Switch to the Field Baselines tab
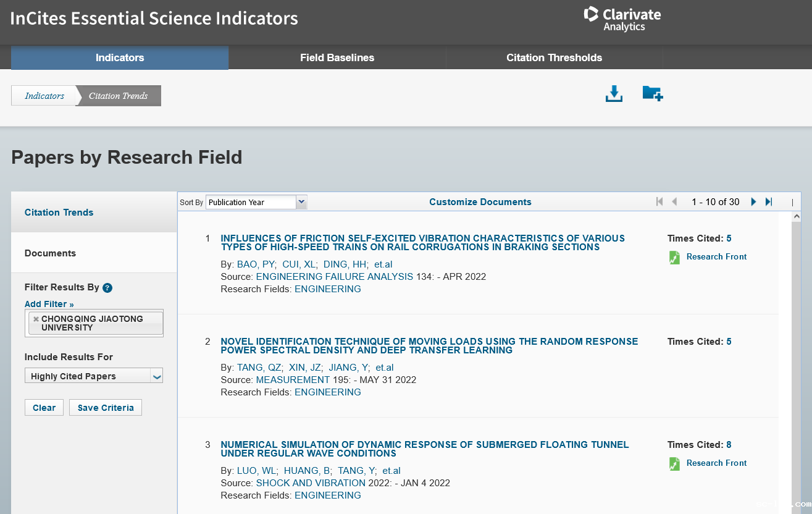 tap(337, 57)
